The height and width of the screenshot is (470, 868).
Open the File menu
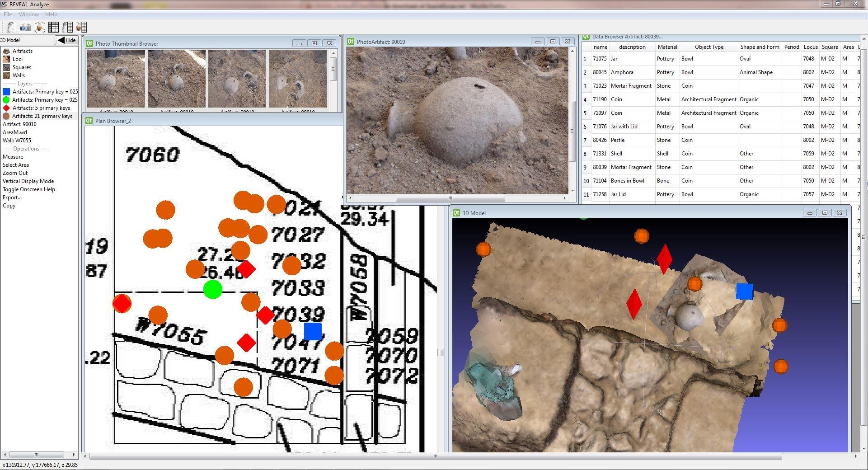point(7,14)
